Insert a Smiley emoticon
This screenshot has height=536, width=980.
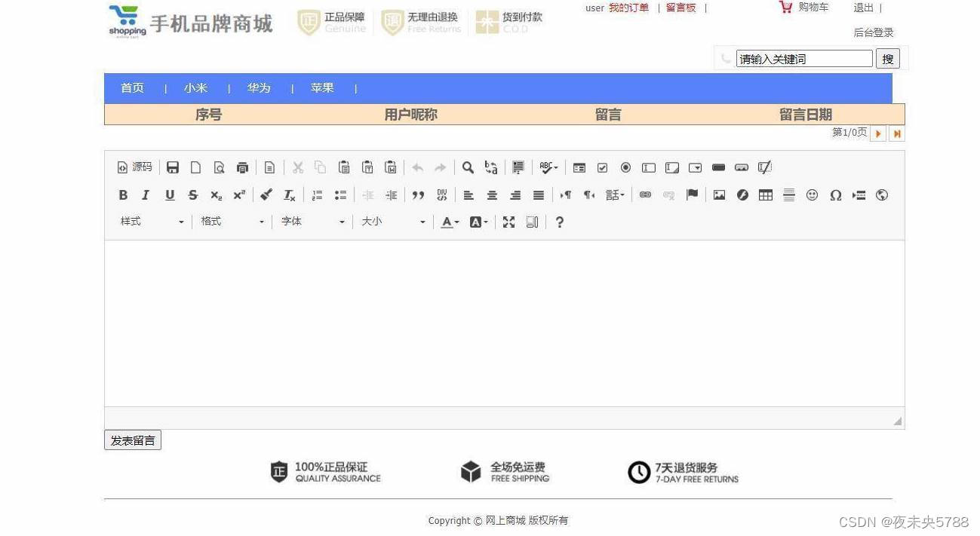[x=813, y=195]
